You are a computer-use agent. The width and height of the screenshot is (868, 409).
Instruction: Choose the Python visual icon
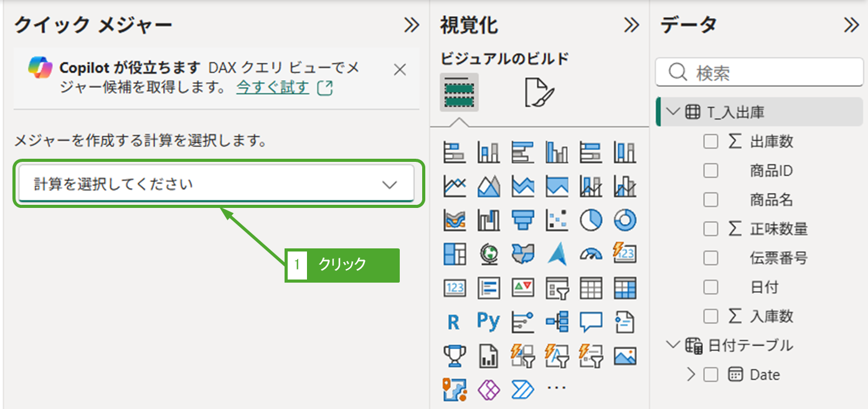coord(488,322)
